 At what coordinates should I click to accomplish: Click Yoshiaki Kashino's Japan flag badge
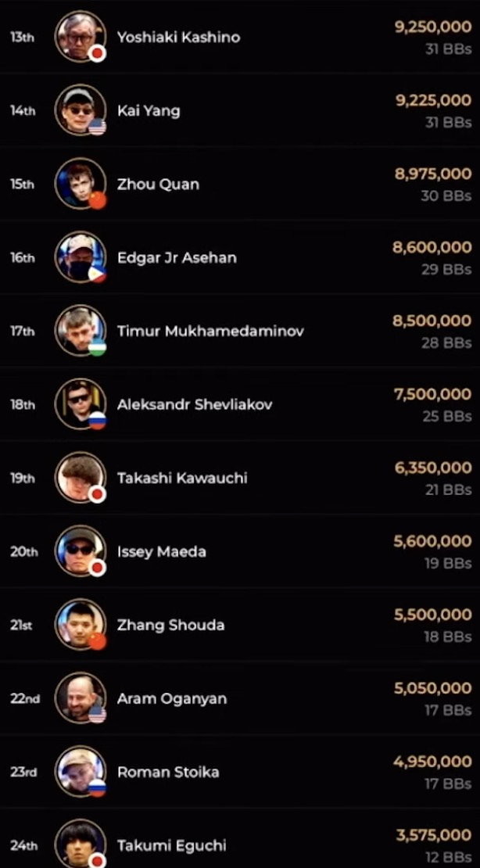(97, 53)
